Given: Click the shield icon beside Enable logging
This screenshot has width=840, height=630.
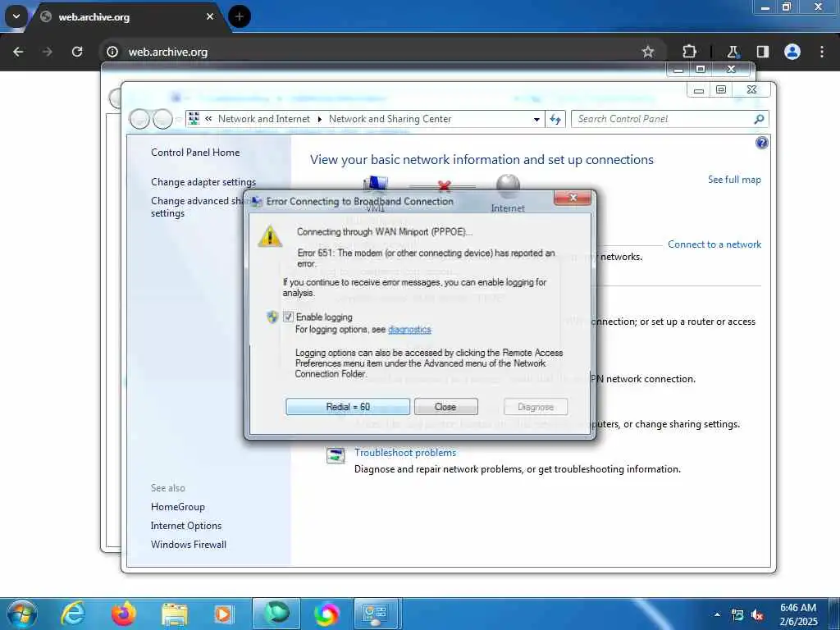Looking at the screenshot, I should point(272,317).
